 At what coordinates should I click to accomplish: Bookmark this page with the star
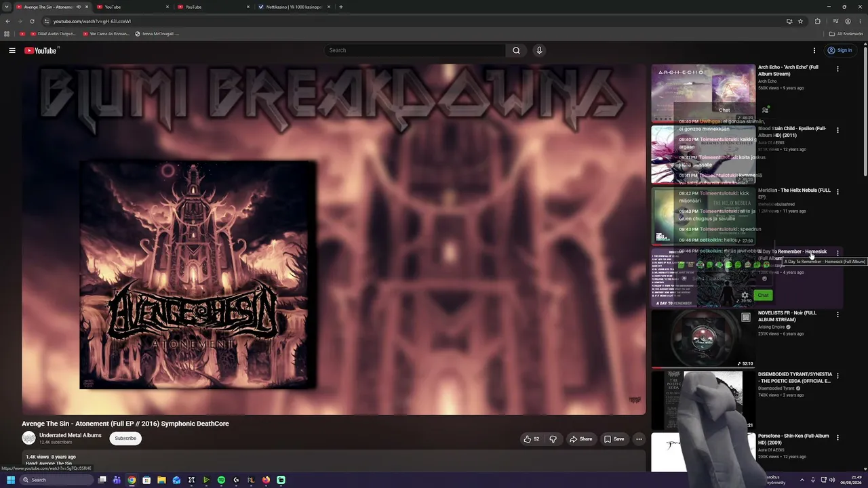pyautogui.click(x=800, y=21)
